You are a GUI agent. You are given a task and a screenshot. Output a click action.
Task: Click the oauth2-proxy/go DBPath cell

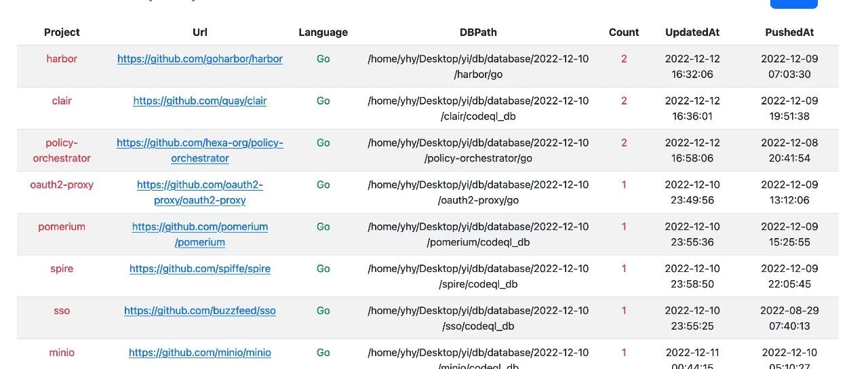point(478,193)
